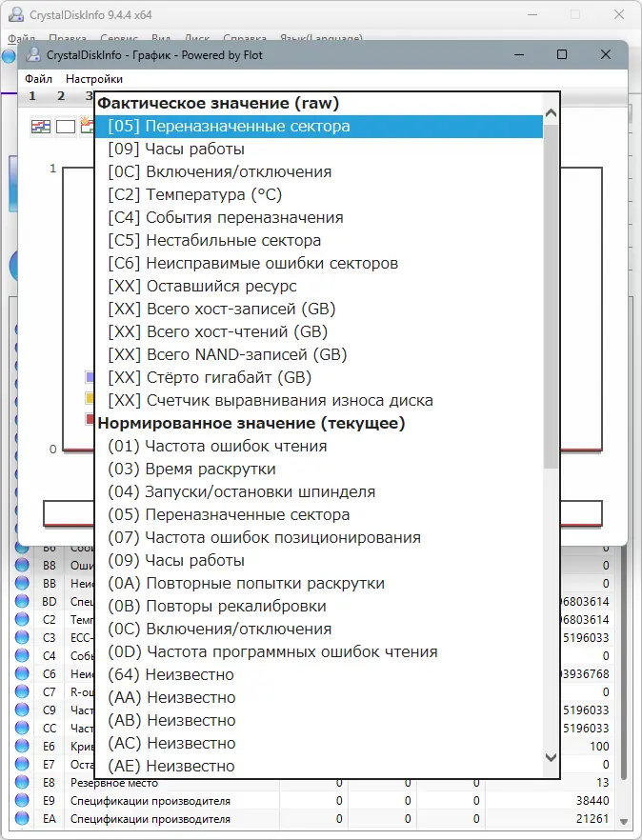This screenshot has height=840, width=642.
Task: Choose (0C) Включения/отключения normalized option
Action: (x=319, y=629)
